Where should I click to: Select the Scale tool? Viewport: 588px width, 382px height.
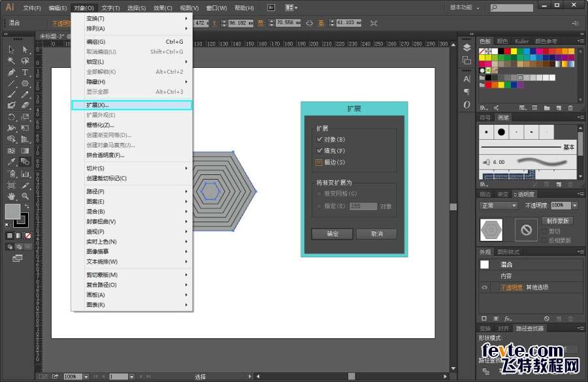[x=25, y=117]
